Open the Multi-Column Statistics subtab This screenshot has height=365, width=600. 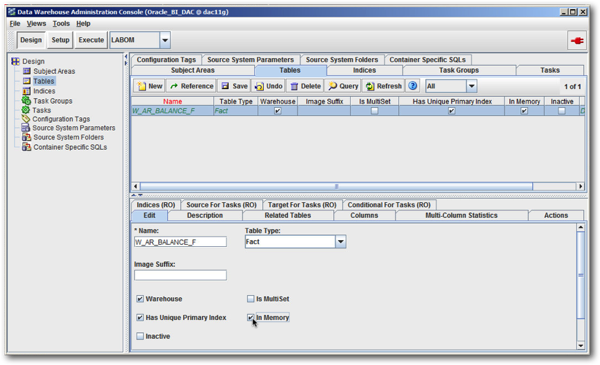pyautogui.click(x=461, y=215)
